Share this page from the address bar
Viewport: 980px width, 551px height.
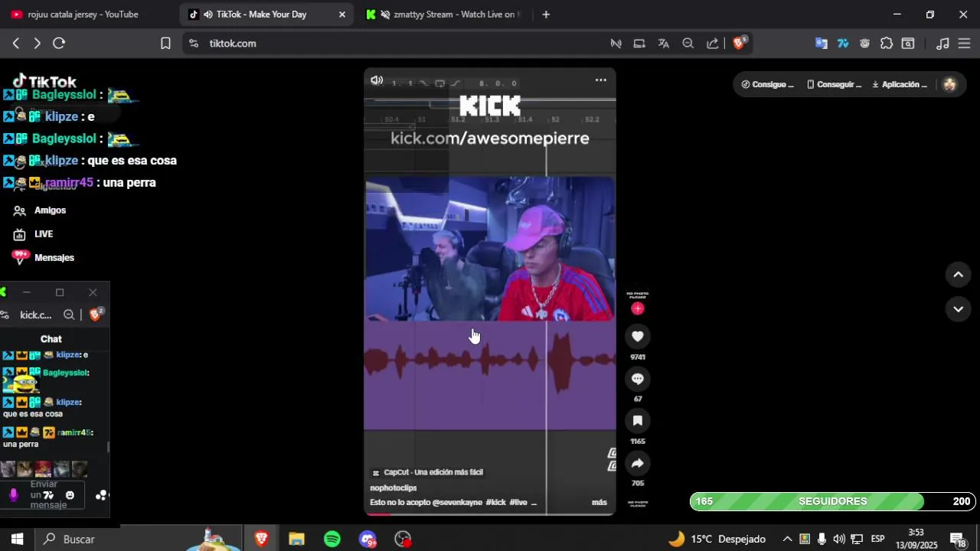(713, 44)
